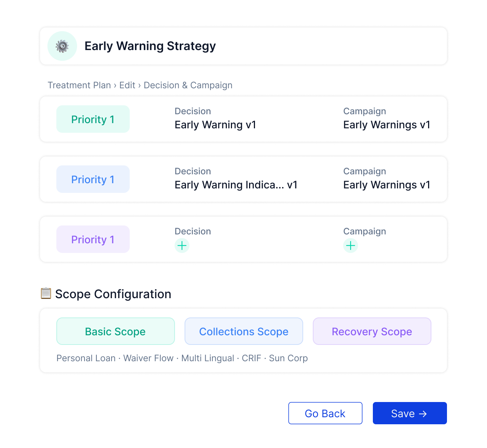This screenshot has height=448, width=487.
Task: Select the purple Priority 1 badge
Action: click(x=93, y=240)
